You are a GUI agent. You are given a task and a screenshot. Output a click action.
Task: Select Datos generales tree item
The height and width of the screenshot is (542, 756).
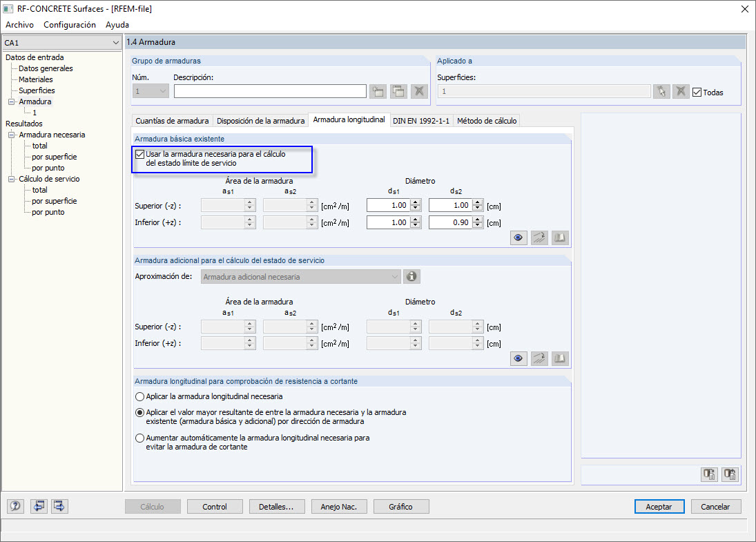(46, 68)
